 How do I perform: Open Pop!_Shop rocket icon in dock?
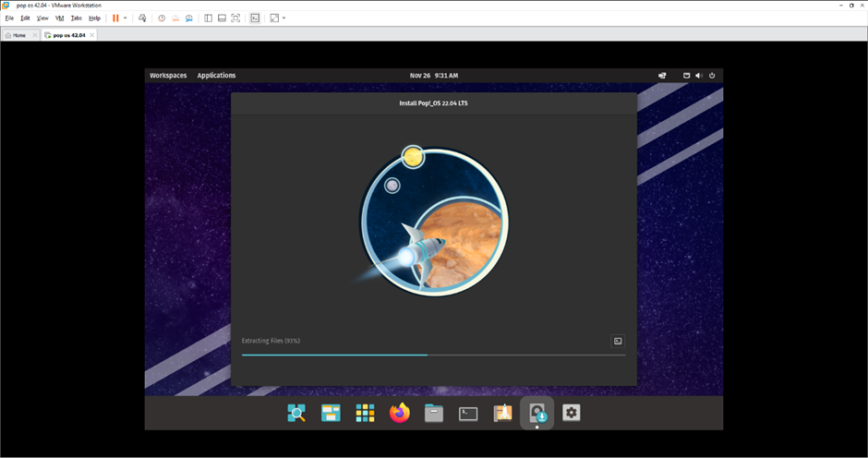click(x=502, y=413)
